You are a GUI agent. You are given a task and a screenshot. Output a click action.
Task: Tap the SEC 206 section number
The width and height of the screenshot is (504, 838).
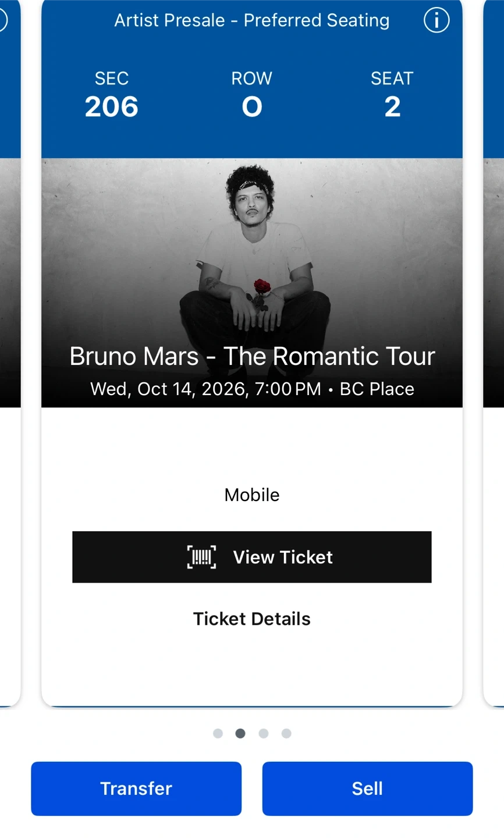111,106
